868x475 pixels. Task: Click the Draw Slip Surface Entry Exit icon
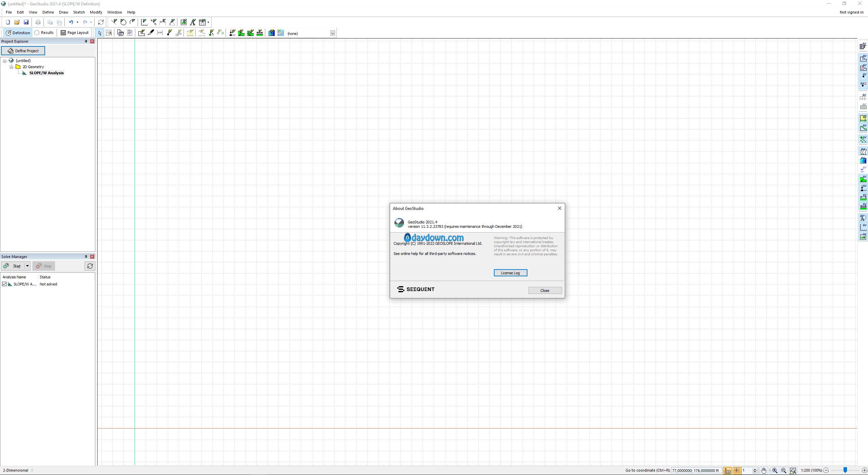coord(202,33)
